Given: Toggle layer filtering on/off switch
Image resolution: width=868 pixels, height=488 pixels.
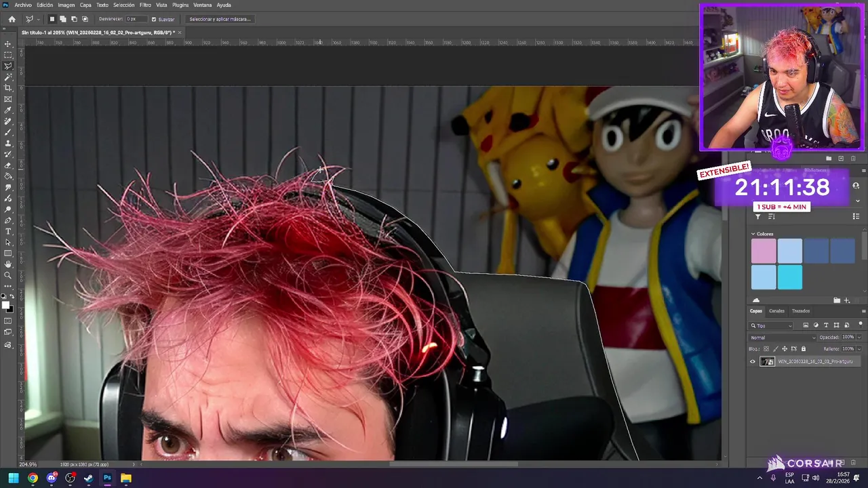Looking at the screenshot, I should click(x=861, y=325).
